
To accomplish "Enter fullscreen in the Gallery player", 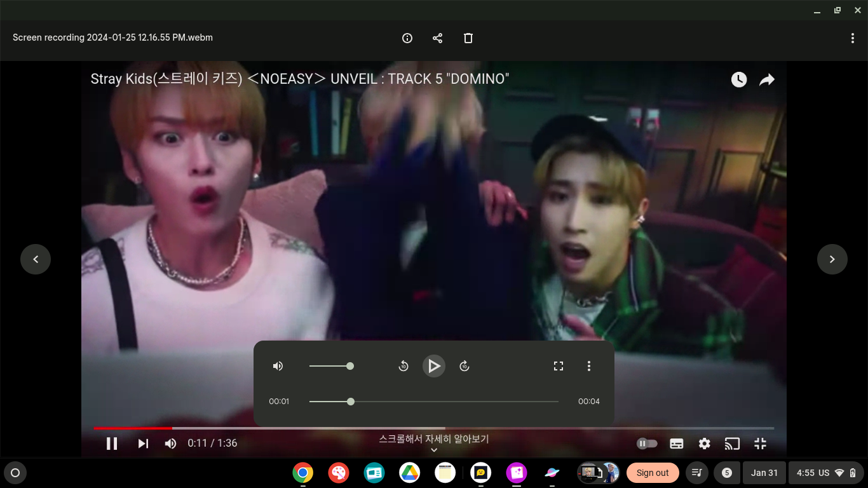I will (559, 366).
